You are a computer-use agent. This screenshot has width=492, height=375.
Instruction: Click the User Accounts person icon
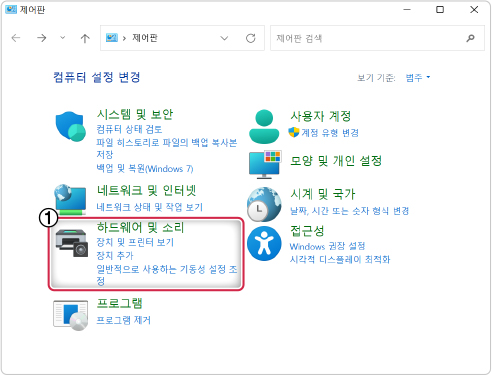tap(264, 127)
